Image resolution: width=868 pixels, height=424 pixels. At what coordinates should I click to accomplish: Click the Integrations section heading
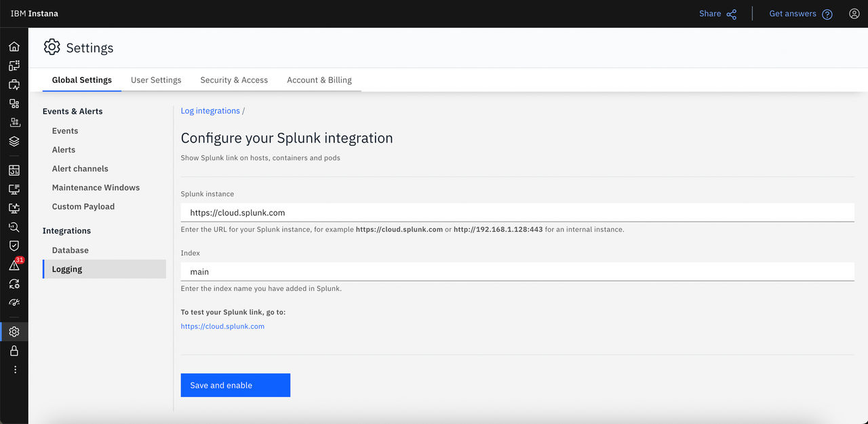[x=66, y=231]
